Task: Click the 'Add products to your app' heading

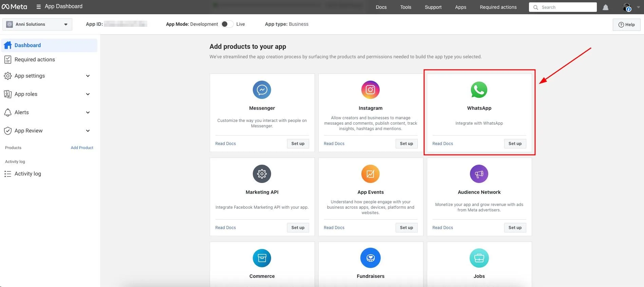Action: click(248, 46)
